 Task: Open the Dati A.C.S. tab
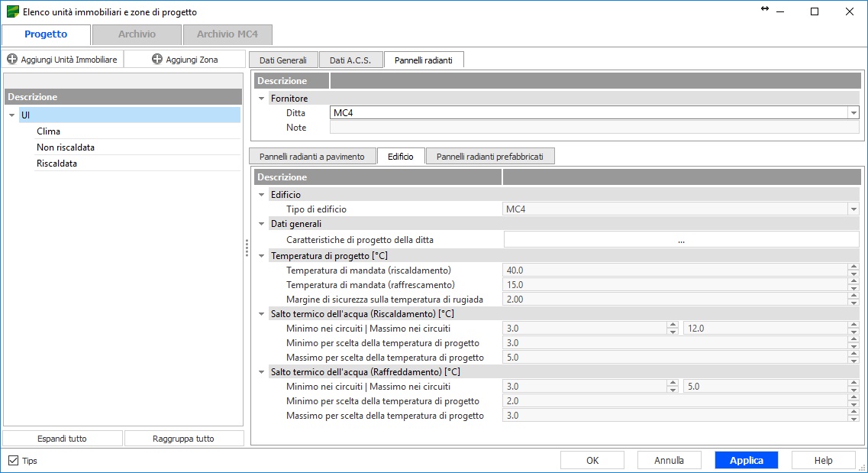(350, 60)
